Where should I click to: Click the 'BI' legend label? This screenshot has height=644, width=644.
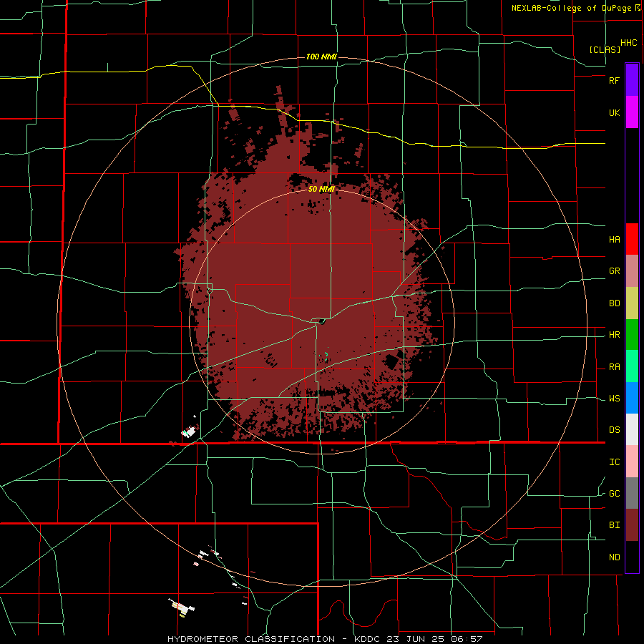click(614, 525)
